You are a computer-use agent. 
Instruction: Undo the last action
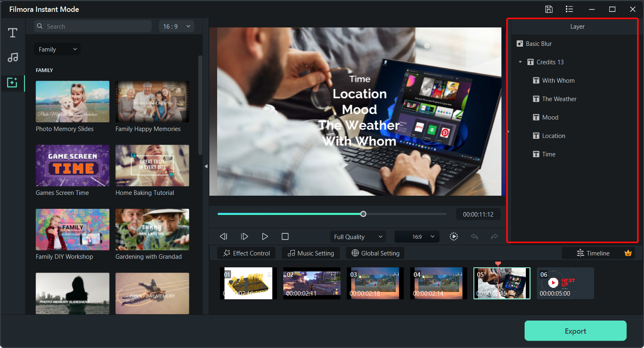pyautogui.click(x=474, y=236)
